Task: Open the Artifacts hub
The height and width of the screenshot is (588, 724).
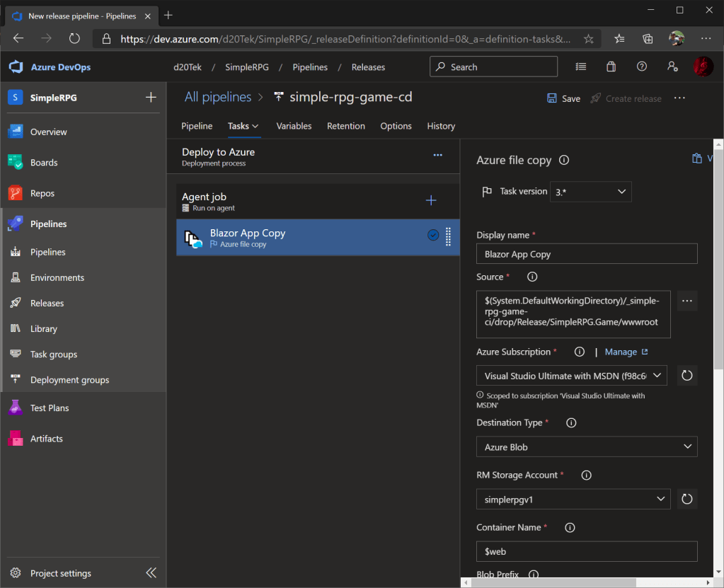Action: (46, 439)
